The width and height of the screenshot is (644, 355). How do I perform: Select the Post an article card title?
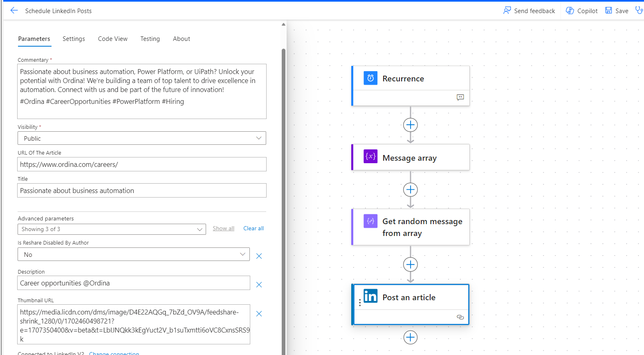click(409, 297)
